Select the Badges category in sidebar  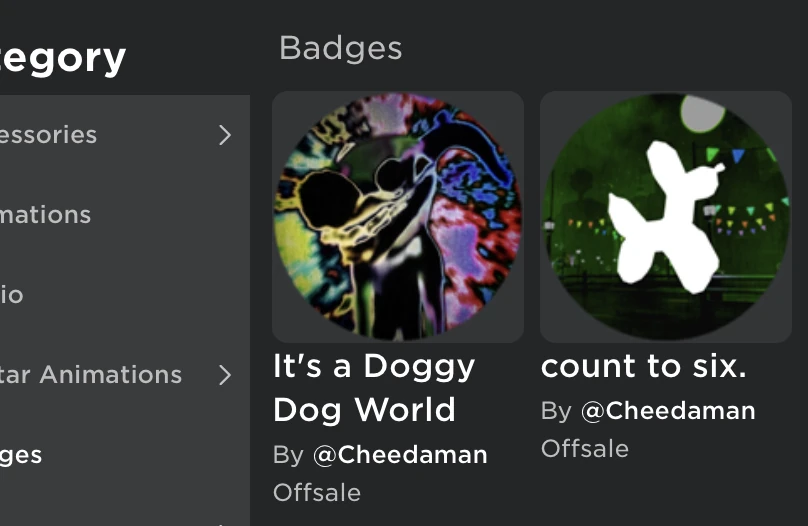tap(21, 455)
